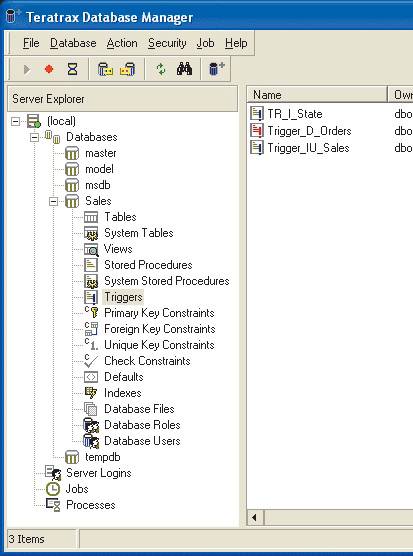Open the Database menu
The image size is (413, 556).
(x=73, y=43)
